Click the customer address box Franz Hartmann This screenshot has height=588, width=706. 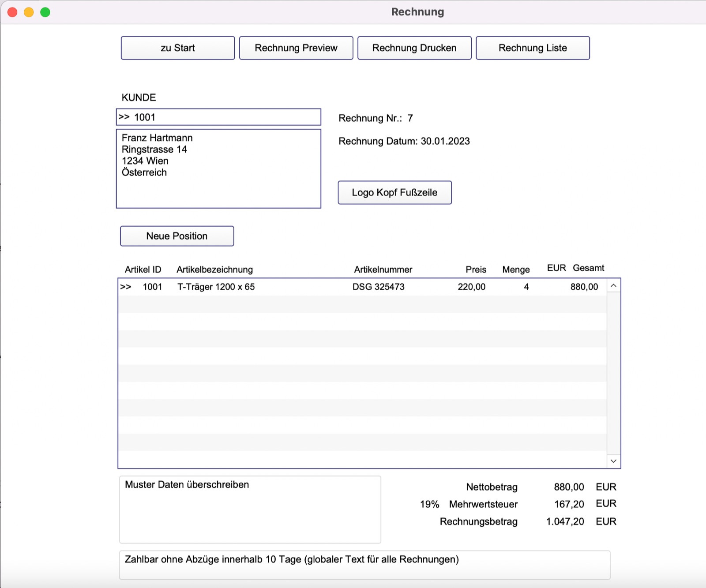[218, 169]
